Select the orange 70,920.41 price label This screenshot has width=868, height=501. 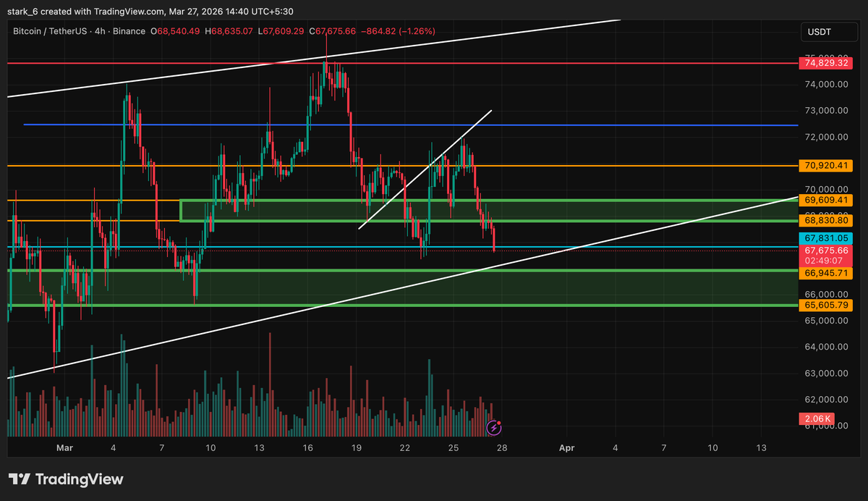825,166
